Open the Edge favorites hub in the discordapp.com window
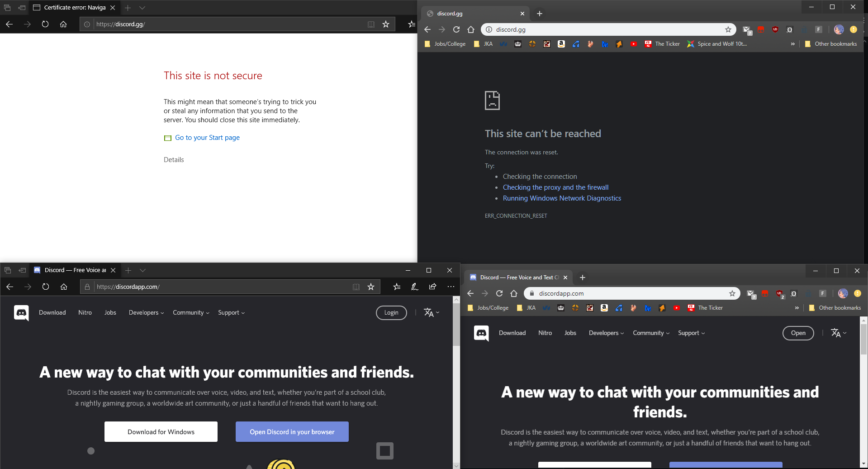 tap(397, 287)
